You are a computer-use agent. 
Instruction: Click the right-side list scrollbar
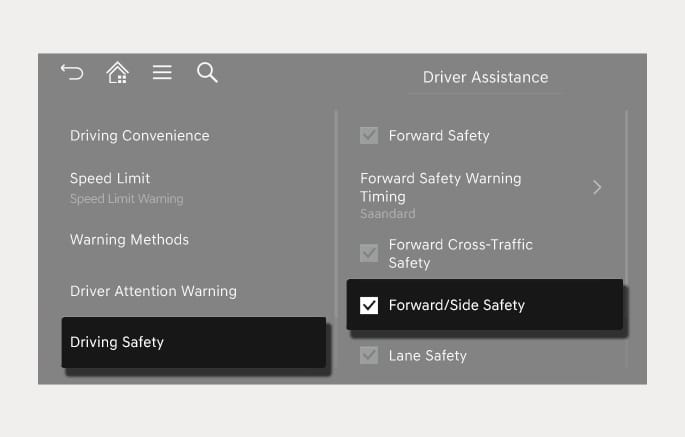click(x=626, y=239)
